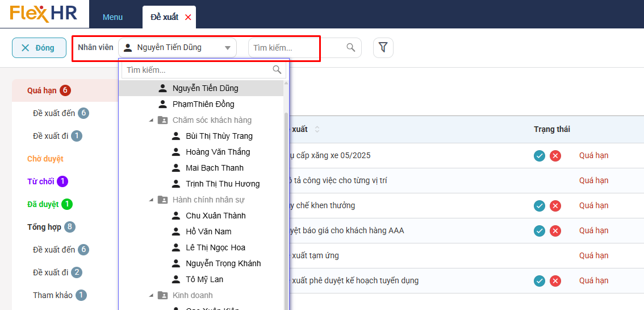Image resolution: width=644 pixels, height=310 pixels.
Task: Click Quá hạn status of tạm ứng row
Action: tap(593, 256)
